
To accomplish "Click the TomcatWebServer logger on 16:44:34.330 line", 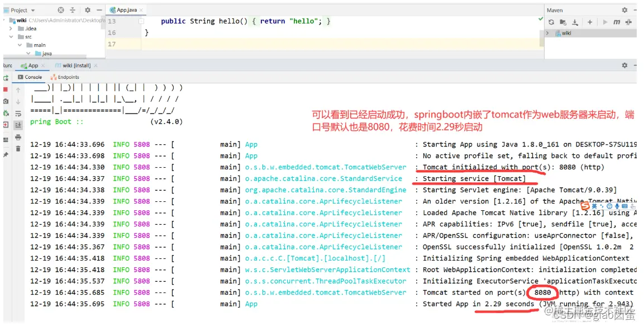I will pos(326,167).
